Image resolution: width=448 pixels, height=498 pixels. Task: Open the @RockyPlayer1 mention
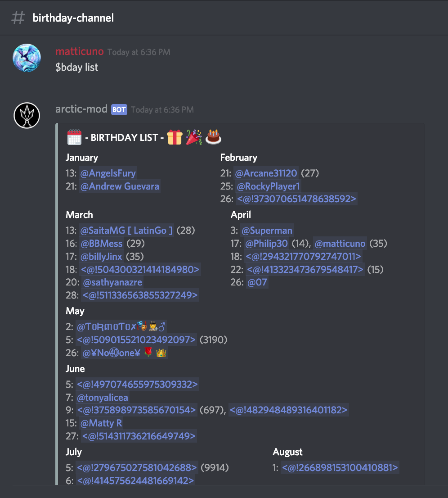(268, 186)
